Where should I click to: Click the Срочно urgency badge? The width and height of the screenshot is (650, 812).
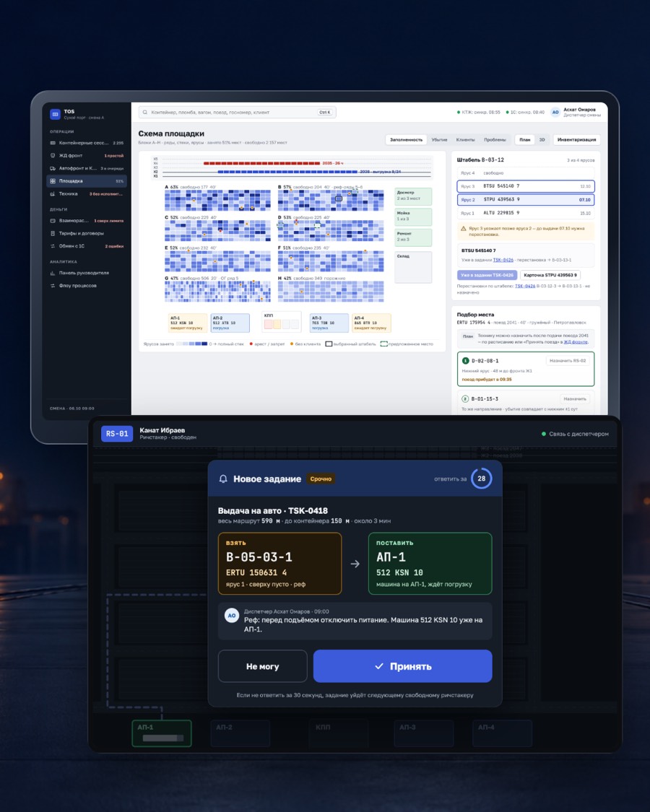coord(321,479)
